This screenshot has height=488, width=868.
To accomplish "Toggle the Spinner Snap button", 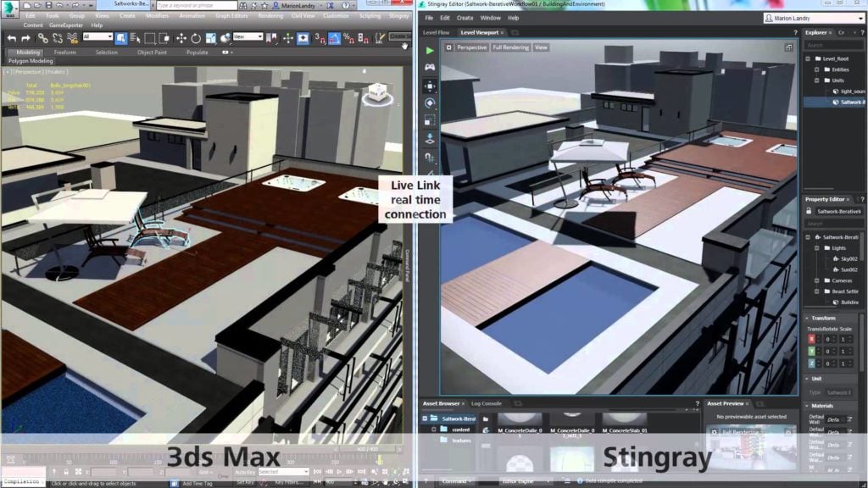I will 363,38.
